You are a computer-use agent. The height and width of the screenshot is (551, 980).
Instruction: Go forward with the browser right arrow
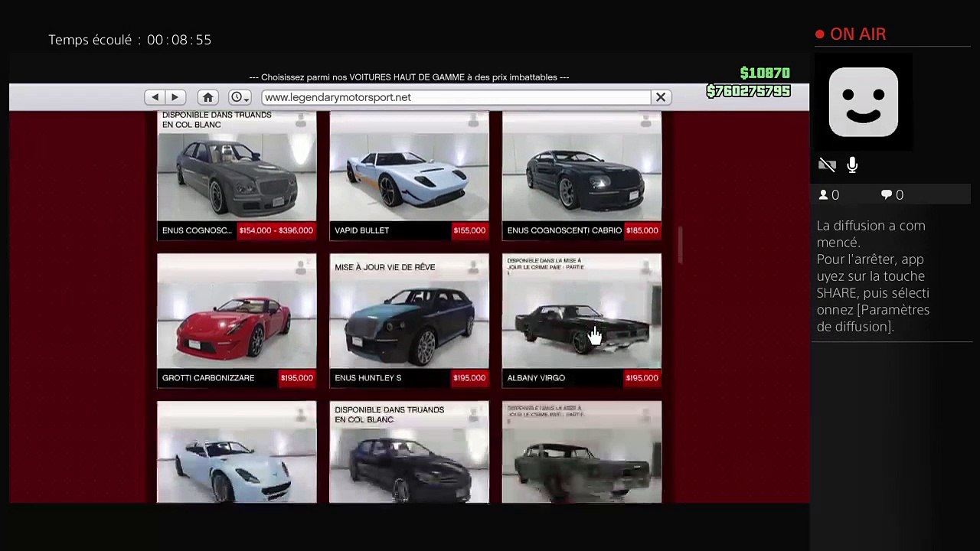click(x=175, y=97)
